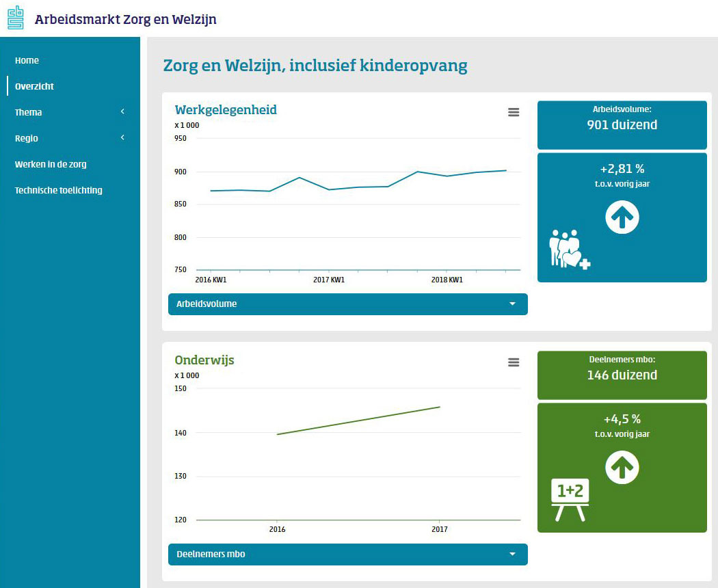Click the 1+2 chalkboard education icon
Screen dimensions: 718x588
pyautogui.click(x=572, y=500)
